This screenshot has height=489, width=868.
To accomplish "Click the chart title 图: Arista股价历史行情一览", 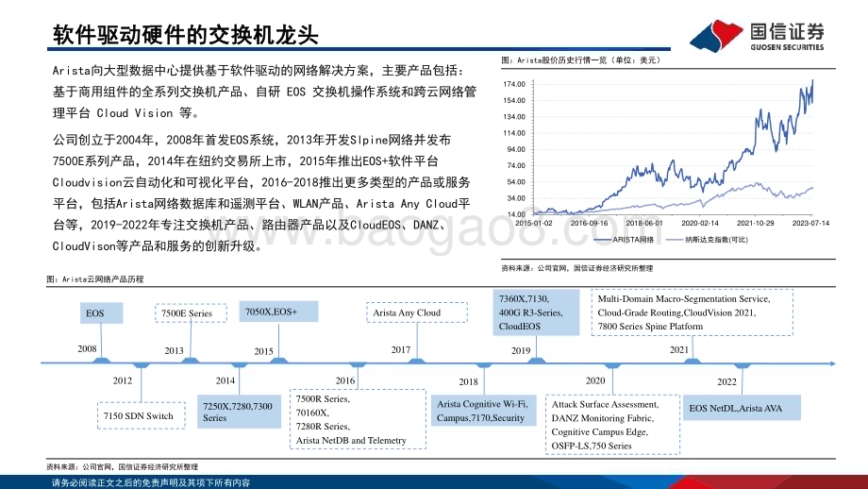I will click(580, 59).
